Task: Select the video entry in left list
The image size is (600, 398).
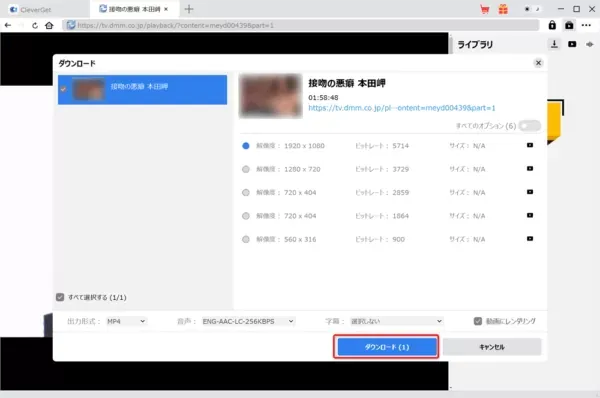Action: pos(142,90)
